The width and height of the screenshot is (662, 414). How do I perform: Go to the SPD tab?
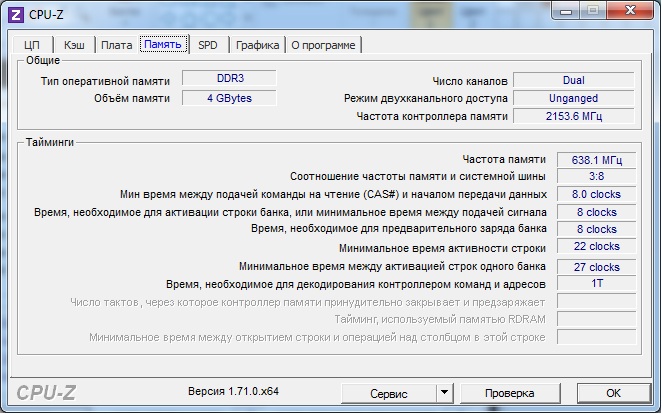click(x=208, y=45)
